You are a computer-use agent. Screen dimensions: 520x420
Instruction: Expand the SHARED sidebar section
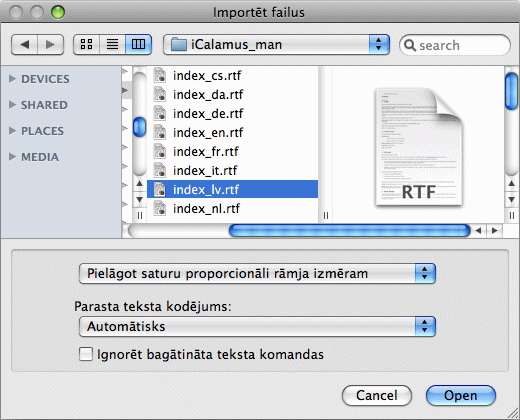(x=12, y=105)
